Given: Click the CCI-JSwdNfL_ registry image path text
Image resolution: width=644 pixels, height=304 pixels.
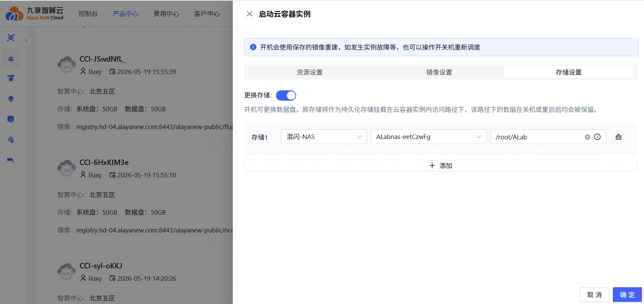Looking at the screenshot, I should [154, 127].
